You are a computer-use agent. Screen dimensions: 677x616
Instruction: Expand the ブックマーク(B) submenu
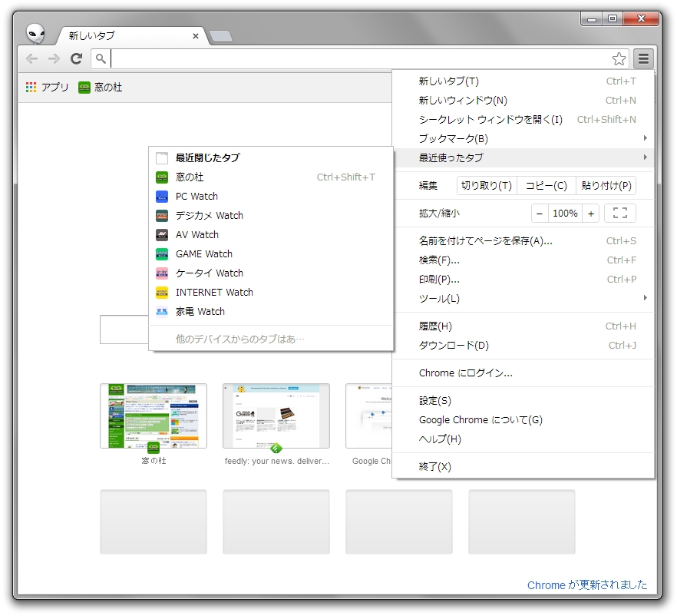(523, 139)
